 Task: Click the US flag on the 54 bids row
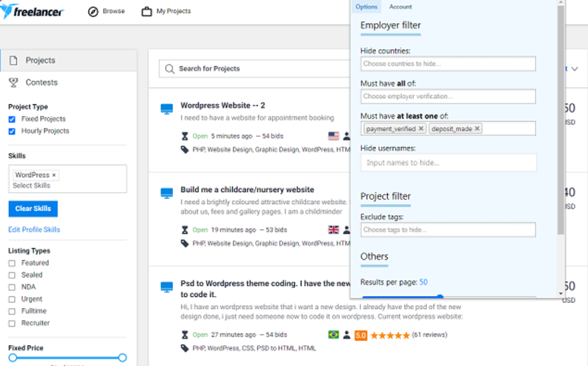point(334,136)
